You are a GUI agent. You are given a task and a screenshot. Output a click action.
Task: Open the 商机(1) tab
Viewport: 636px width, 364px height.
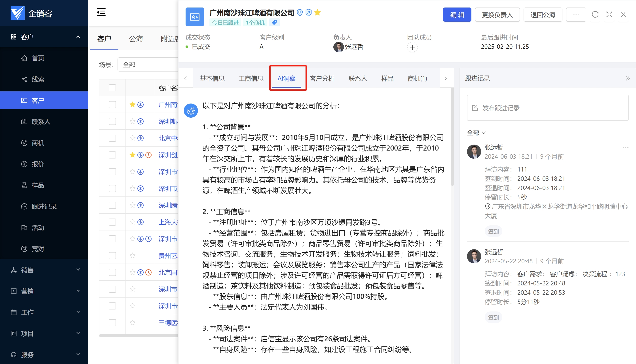click(417, 79)
